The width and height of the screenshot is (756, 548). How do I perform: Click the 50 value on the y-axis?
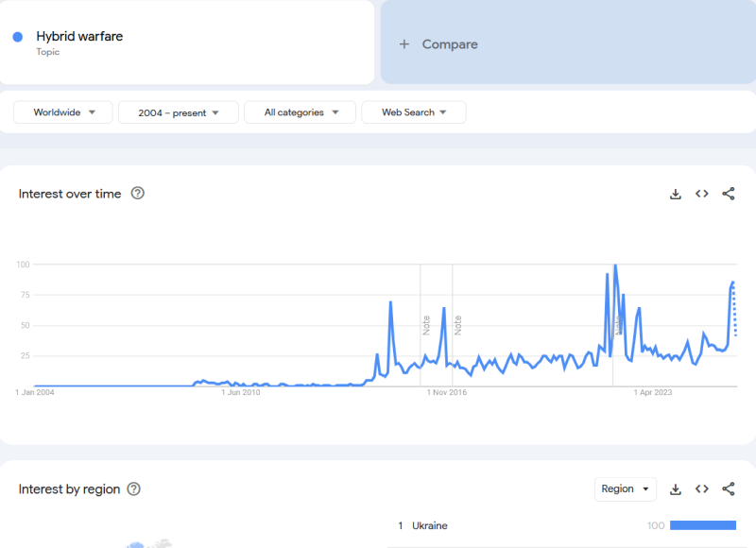coord(26,325)
